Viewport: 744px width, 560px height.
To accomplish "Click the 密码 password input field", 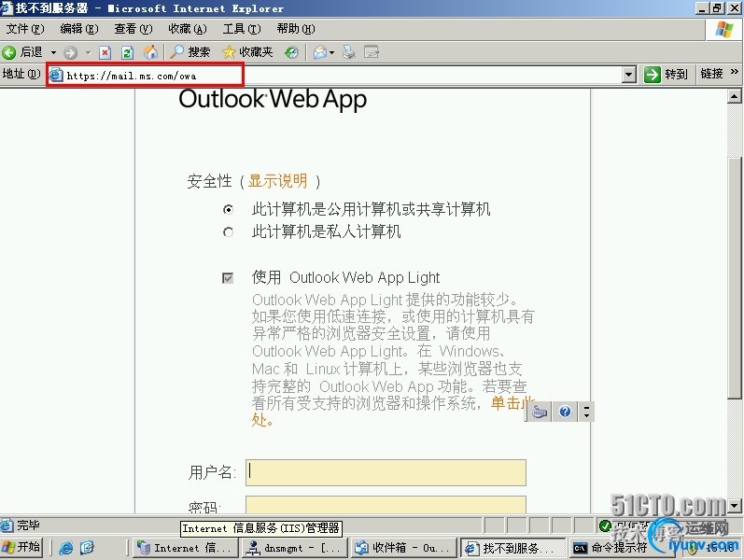I will (386, 505).
